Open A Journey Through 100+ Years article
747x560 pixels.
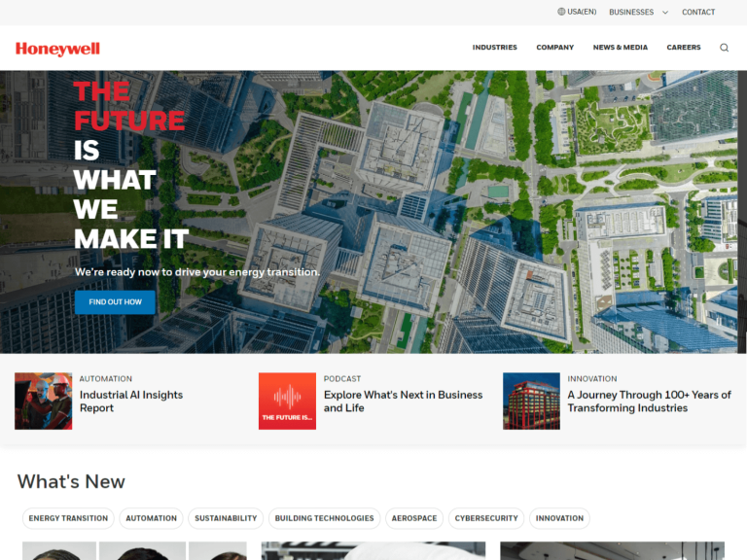pos(649,402)
